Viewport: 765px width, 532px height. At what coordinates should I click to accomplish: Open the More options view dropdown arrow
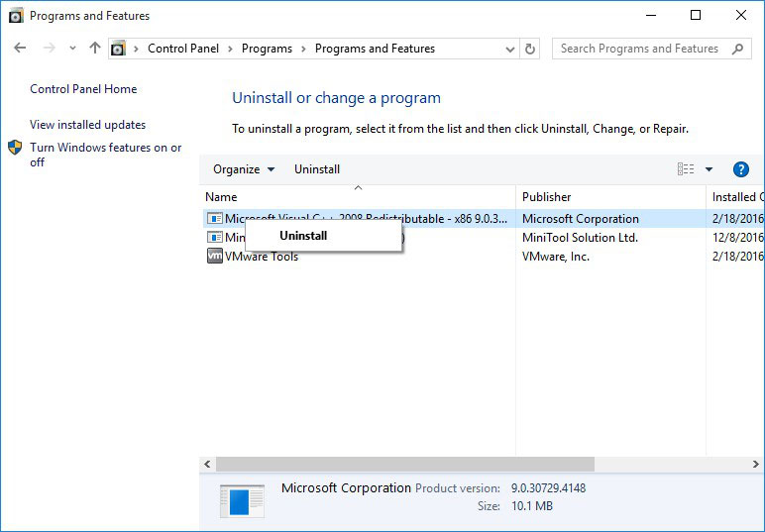(x=709, y=169)
